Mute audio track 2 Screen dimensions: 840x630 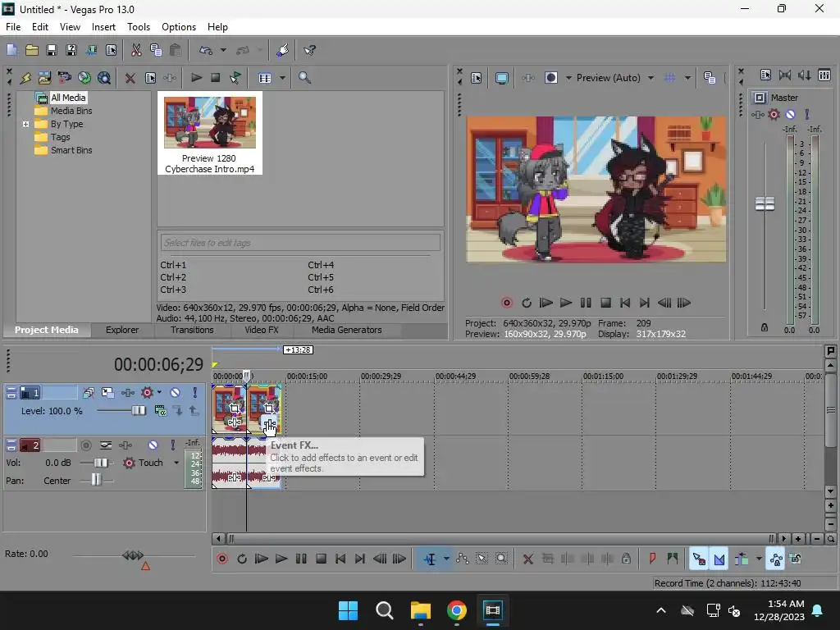coord(153,445)
